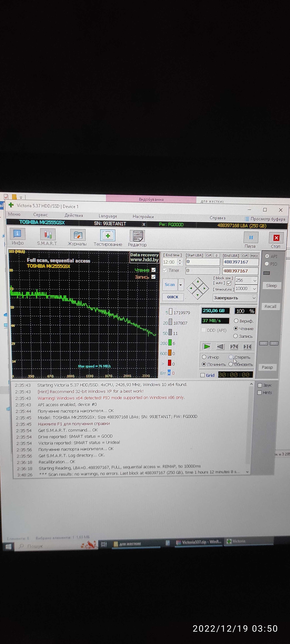Image resolution: width=290 pixels, height=644 pixels.
Task: Click the Start LBA input field
Action: [x=203, y=262]
